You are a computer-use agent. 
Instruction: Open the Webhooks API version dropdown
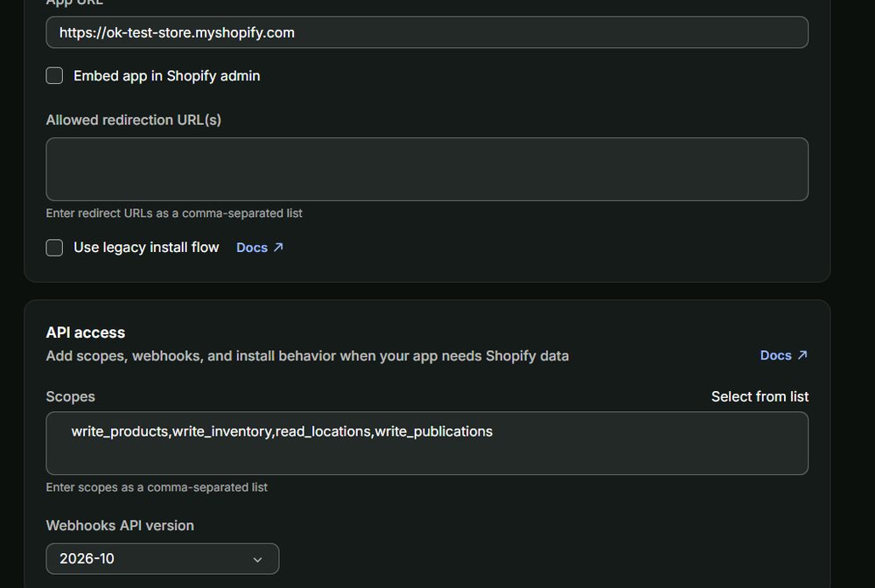(163, 558)
